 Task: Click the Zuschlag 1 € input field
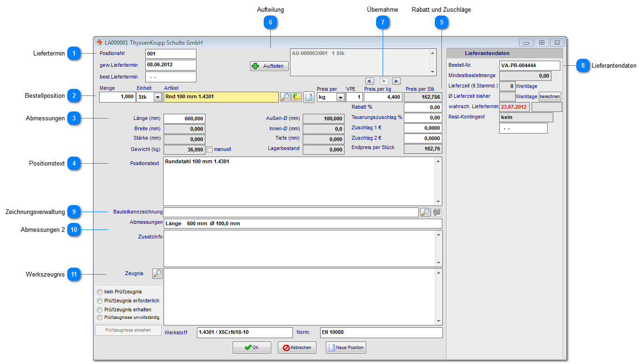point(423,128)
